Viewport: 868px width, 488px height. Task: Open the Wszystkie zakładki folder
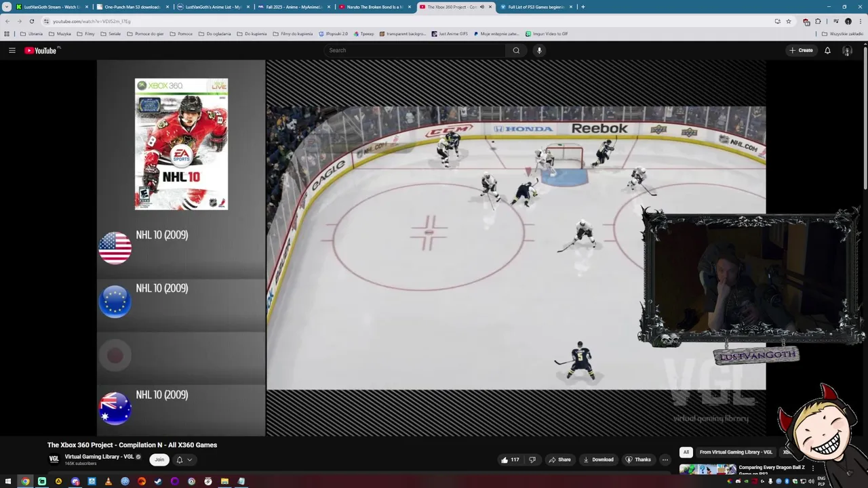(843, 33)
